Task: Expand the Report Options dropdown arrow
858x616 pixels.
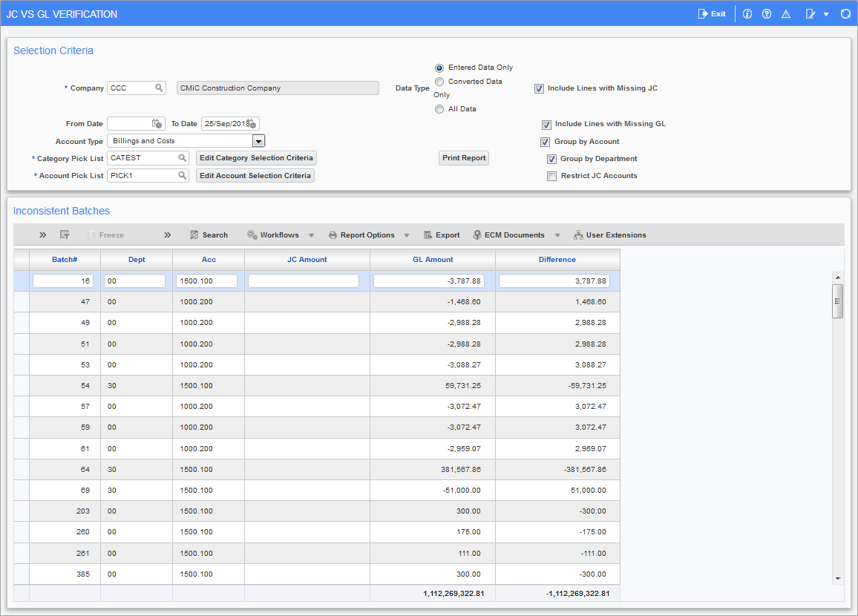Action: click(407, 235)
